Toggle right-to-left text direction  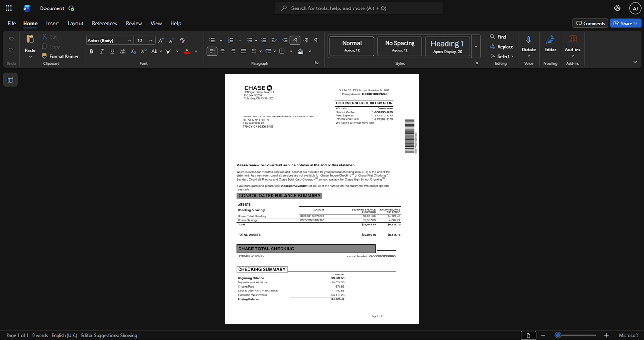(x=305, y=41)
